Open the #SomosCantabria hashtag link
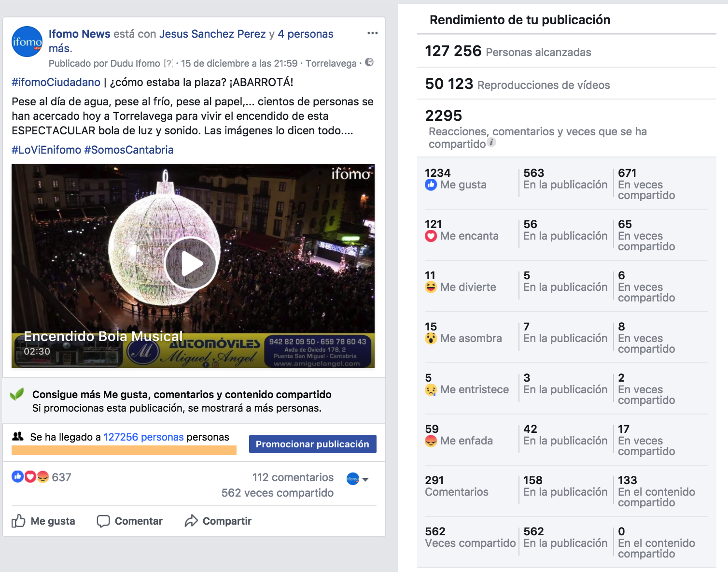The height and width of the screenshot is (572, 728). (129, 150)
